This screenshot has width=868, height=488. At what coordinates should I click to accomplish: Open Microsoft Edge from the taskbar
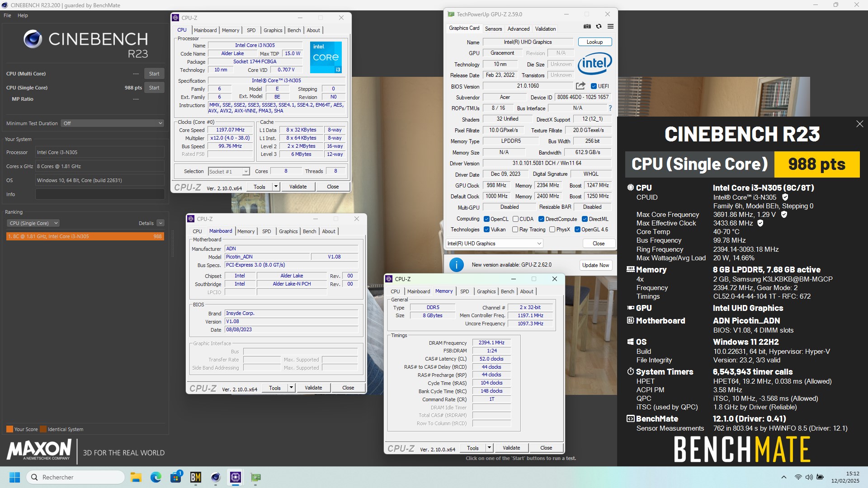click(x=156, y=477)
